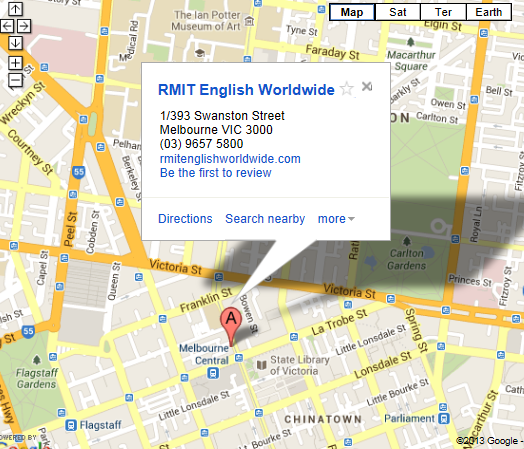Switch to Map view tab

(352, 12)
